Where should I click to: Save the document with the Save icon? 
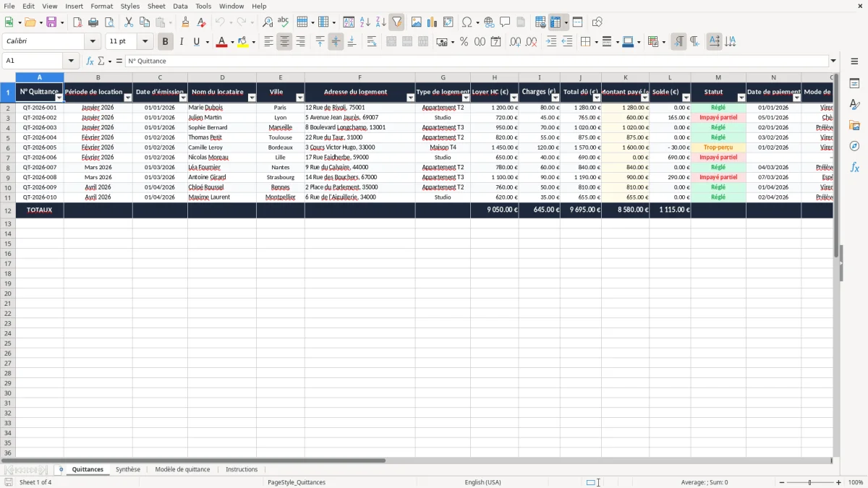(51, 22)
